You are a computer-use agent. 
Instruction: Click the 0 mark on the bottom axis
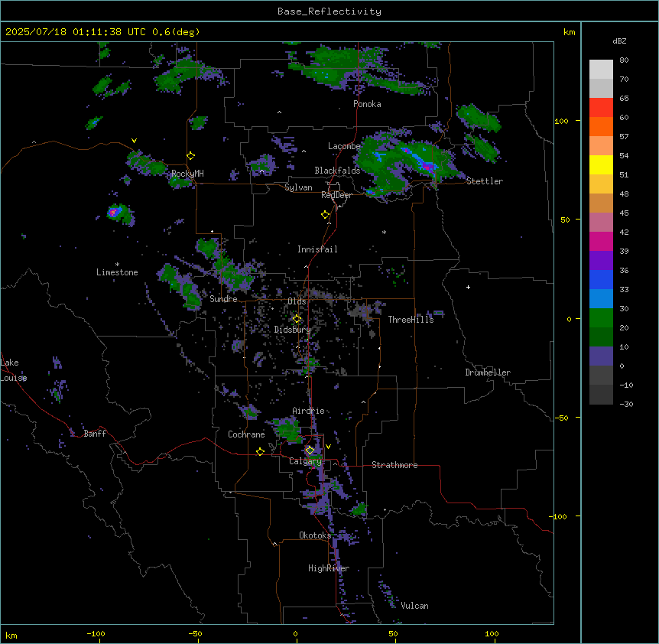(295, 633)
